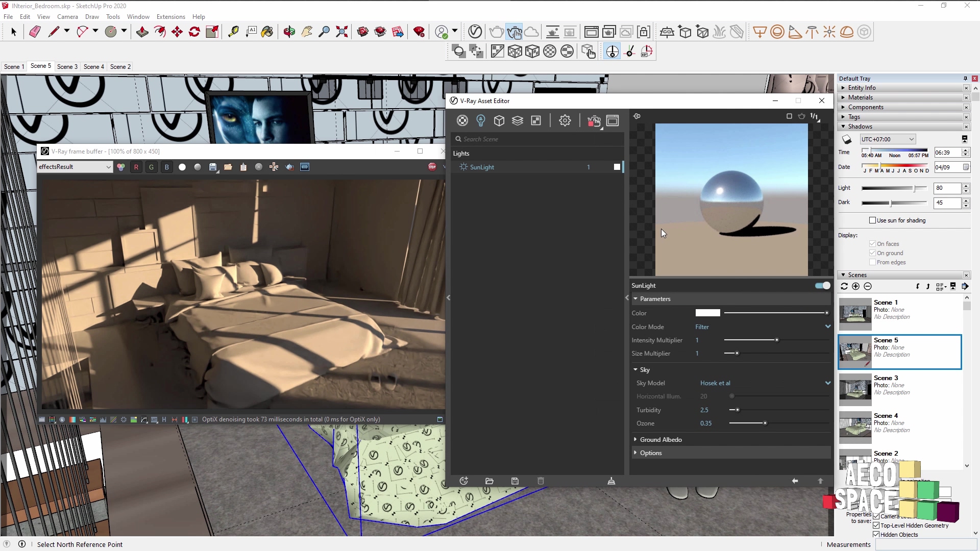Image resolution: width=980 pixels, height=551 pixels.
Task: Click Update Scene refresh icon
Action: click(844, 286)
